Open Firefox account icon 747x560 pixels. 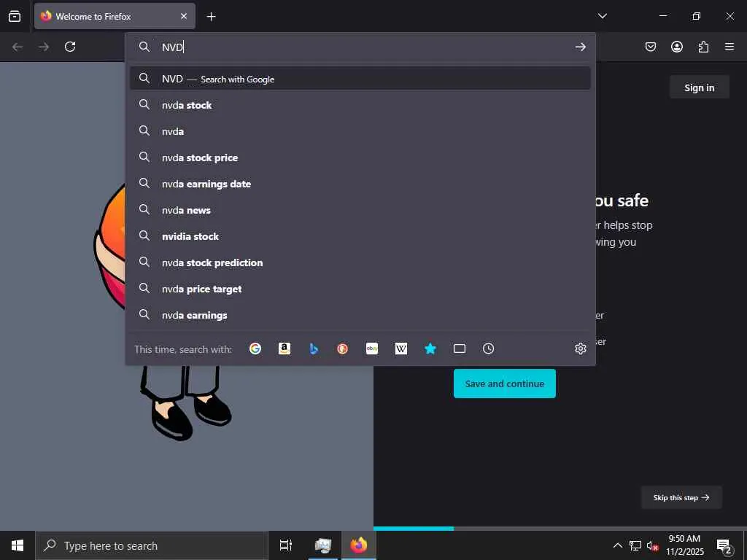pyautogui.click(x=677, y=47)
